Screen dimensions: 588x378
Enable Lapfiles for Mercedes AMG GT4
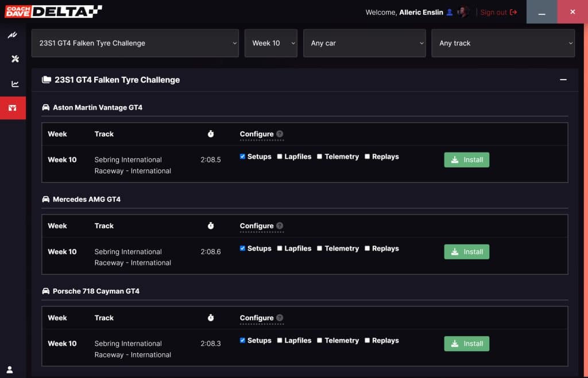point(280,248)
